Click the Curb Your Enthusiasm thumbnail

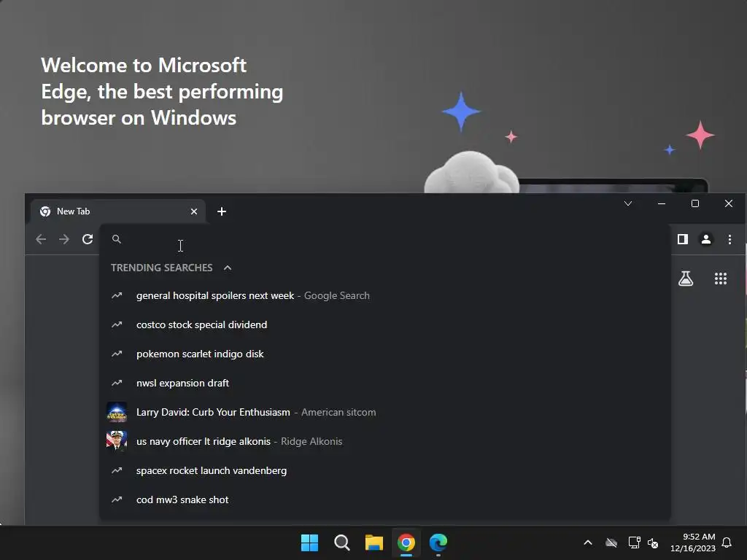pyautogui.click(x=117, y=413)
